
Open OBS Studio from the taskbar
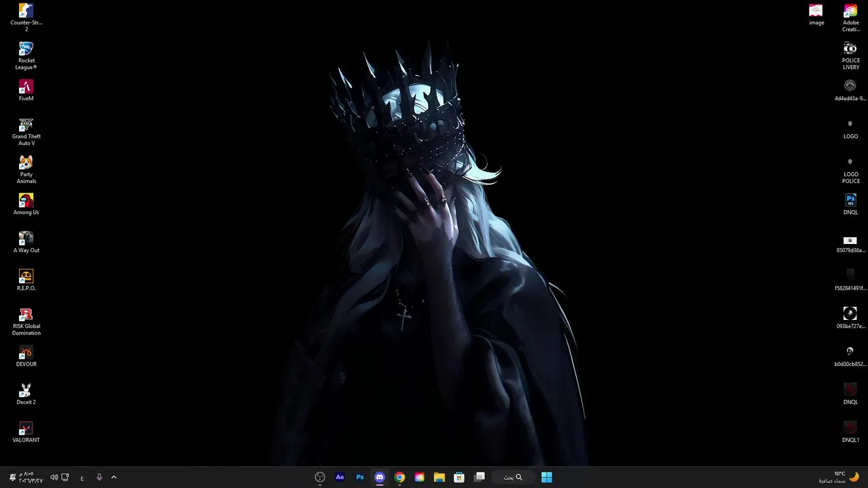coord(320,477)
